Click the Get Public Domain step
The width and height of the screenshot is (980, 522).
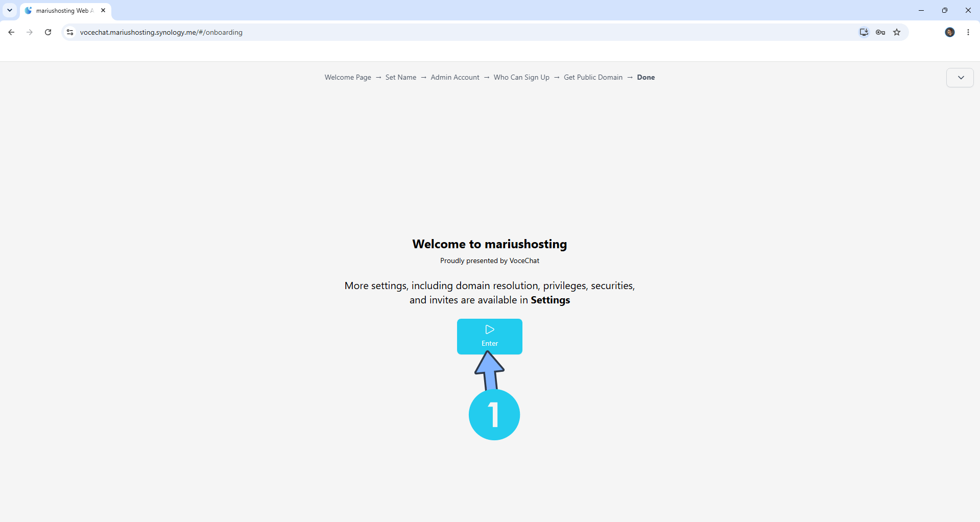(593, 77)
